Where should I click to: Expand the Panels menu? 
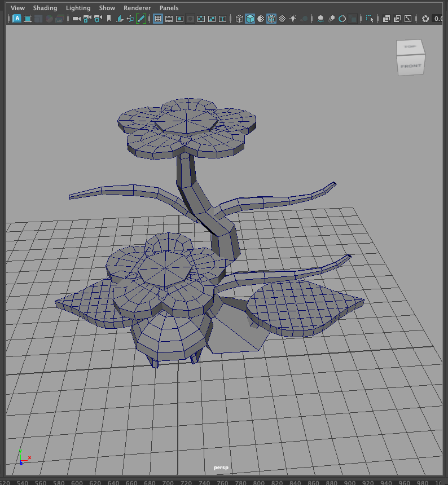tap(169, 8)
